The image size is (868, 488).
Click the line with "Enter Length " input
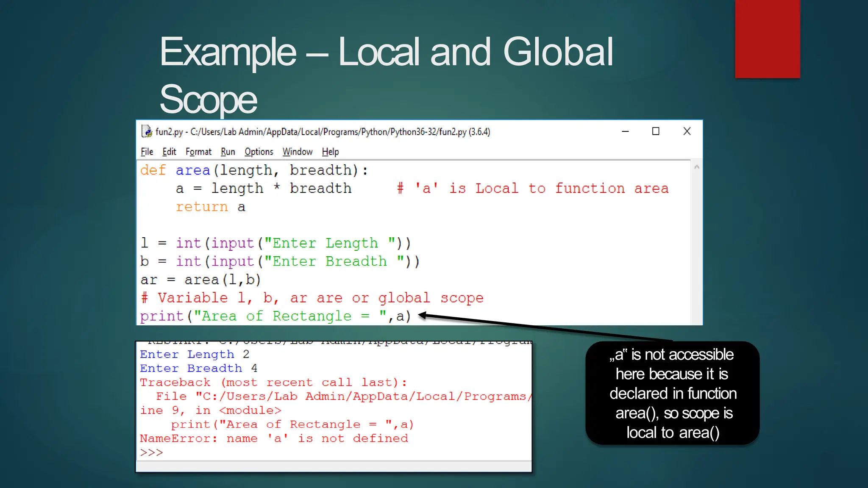[x=275, y=243]
